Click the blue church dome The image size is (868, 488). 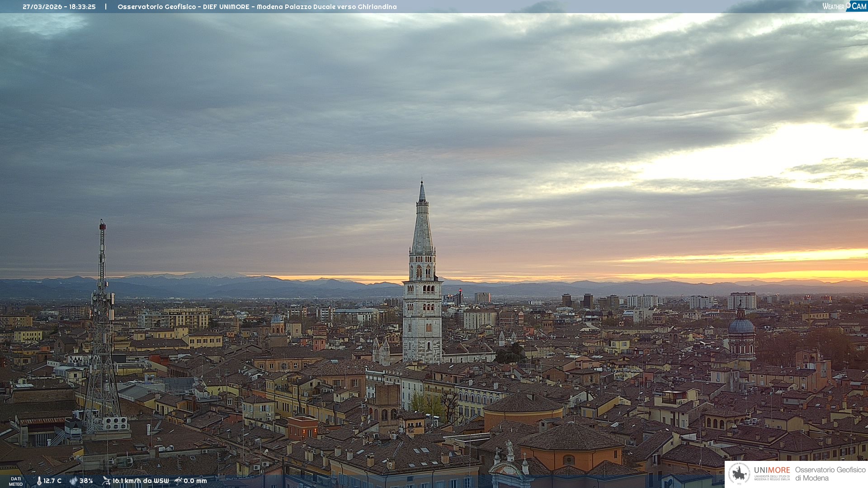coord(741,326)
